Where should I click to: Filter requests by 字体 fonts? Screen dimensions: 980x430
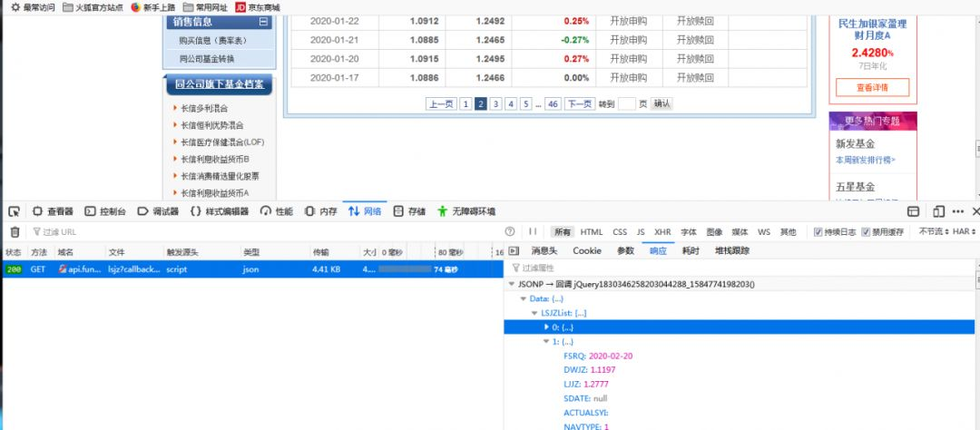pyautogui.click(x=689, y=232)
